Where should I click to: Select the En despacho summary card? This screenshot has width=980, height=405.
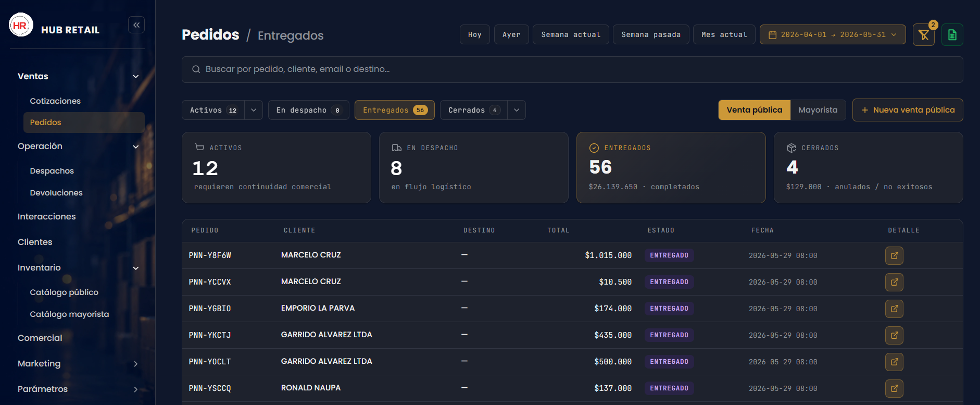point(474,167)
